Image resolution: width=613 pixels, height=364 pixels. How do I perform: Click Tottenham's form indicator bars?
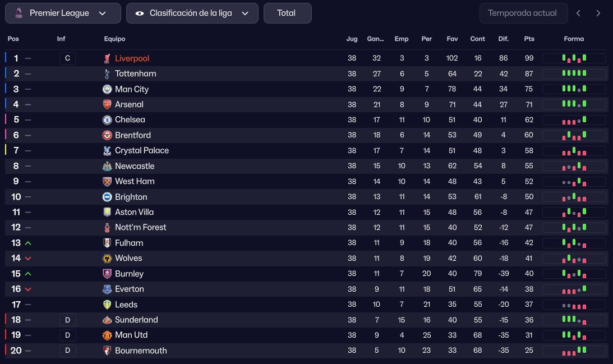click(574, 74)
